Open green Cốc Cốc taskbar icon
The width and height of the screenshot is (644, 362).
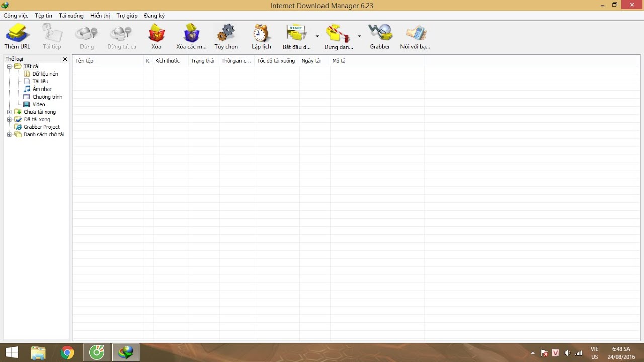point(97,352)
